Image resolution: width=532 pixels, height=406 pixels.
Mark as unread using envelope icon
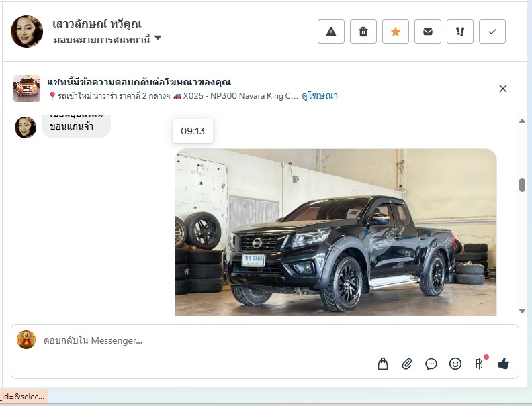[x=427, y=32]
